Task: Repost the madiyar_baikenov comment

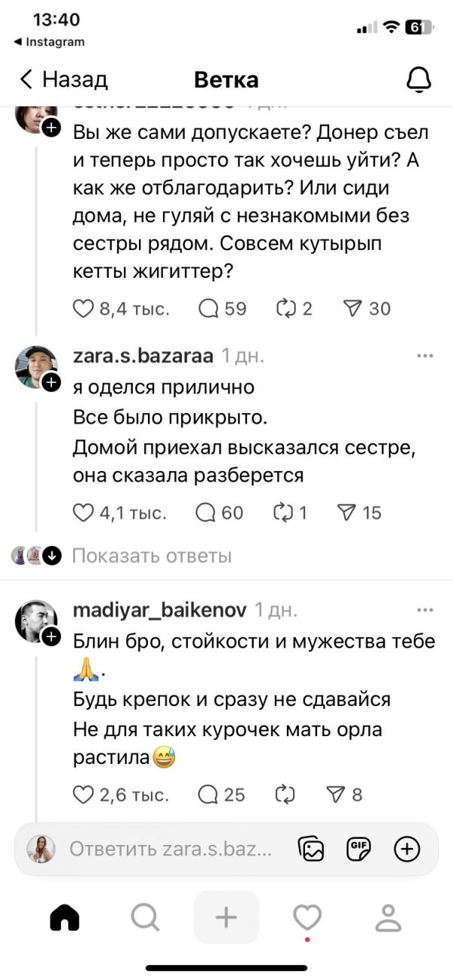Action: 285,794
